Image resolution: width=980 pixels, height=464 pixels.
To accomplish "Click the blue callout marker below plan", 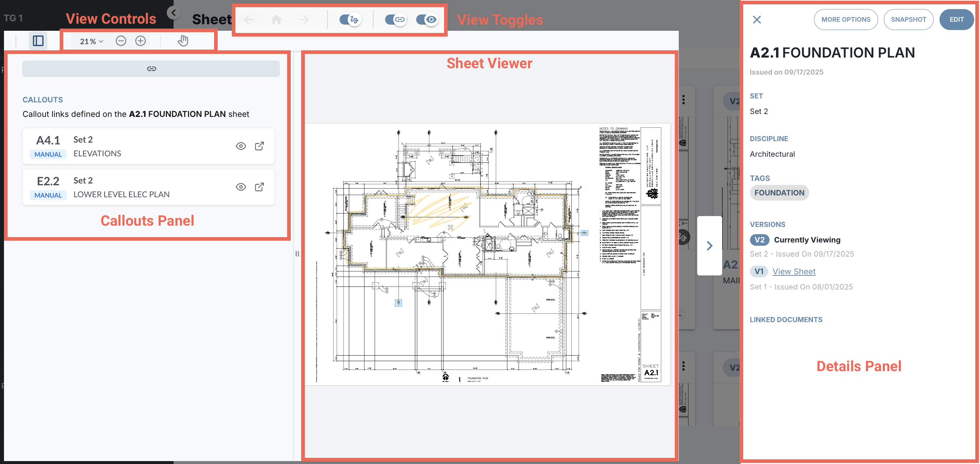I will [x=398, y=303].
